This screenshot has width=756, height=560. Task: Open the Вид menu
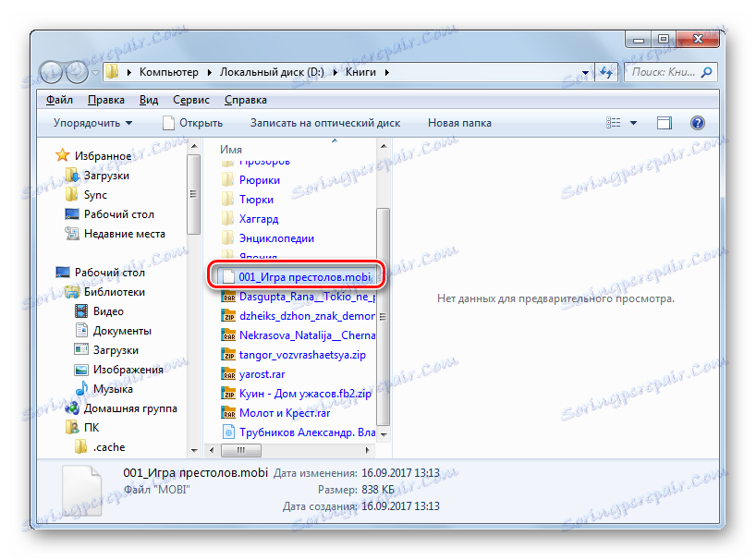(149, 100)
